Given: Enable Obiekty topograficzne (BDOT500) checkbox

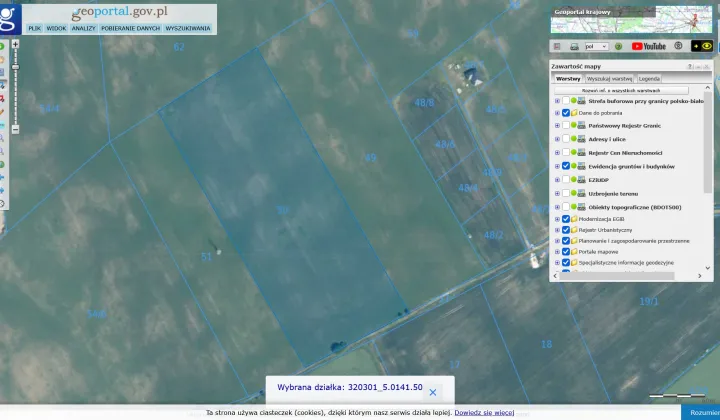Looking at the screenshot, I should click(x=566, y=207).
